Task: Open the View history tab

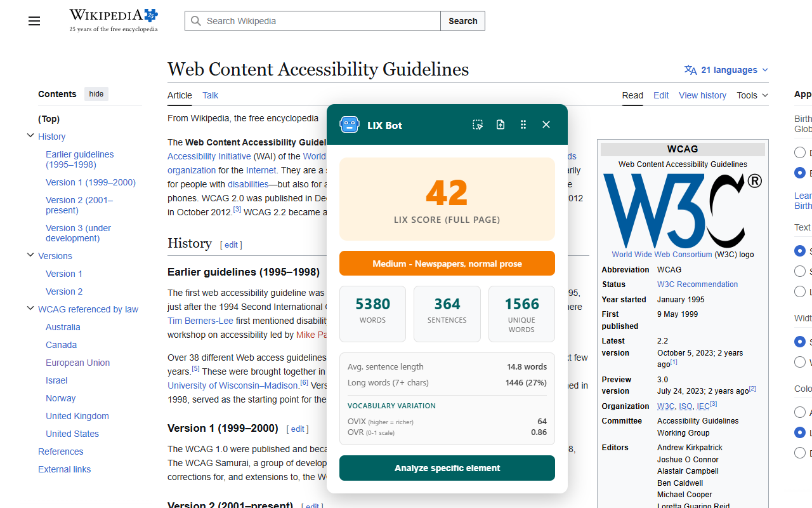Action: (x=702, y=95)
